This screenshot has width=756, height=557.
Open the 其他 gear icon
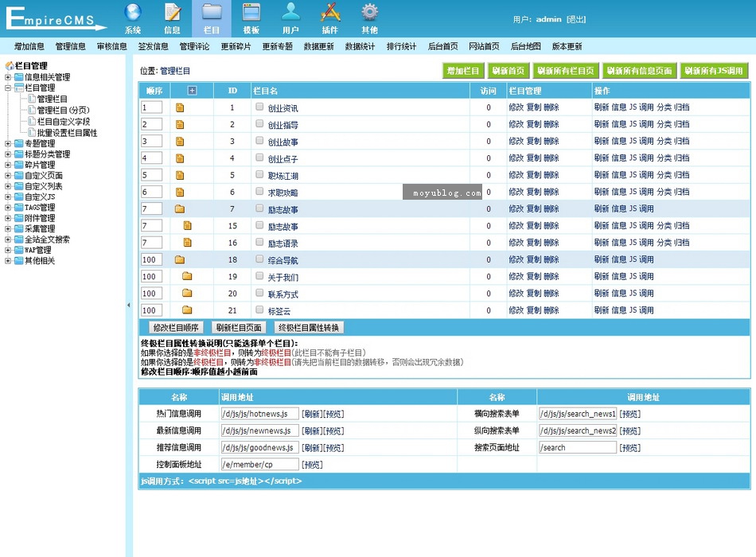click(x=370, y=13)
